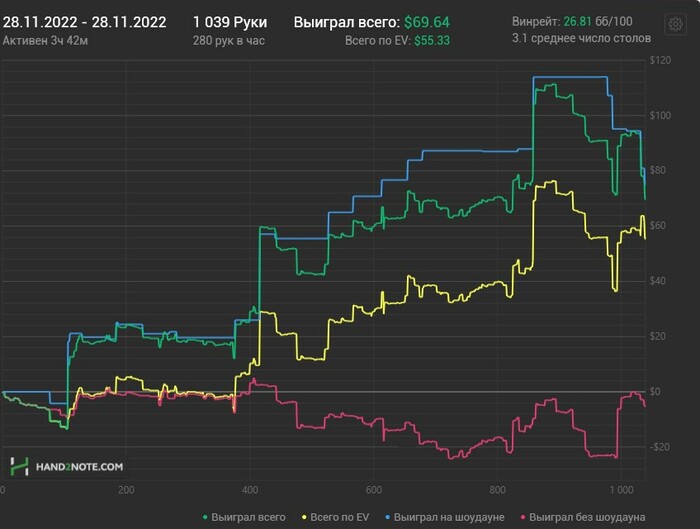The height and width of the screenshot is (529, 700).
Task: Click the 'Активен 3ч 42м' session time
Action: coord(45,40)
